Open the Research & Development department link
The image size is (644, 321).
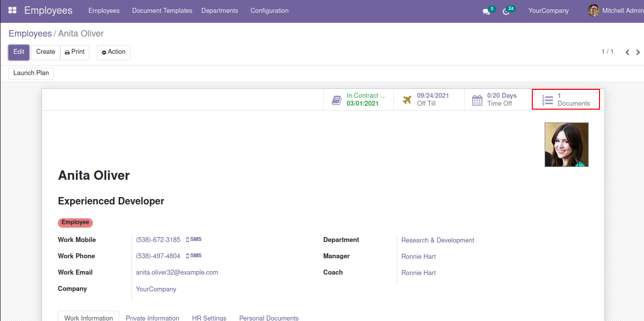pyautogui.click(x=437, y=241)
